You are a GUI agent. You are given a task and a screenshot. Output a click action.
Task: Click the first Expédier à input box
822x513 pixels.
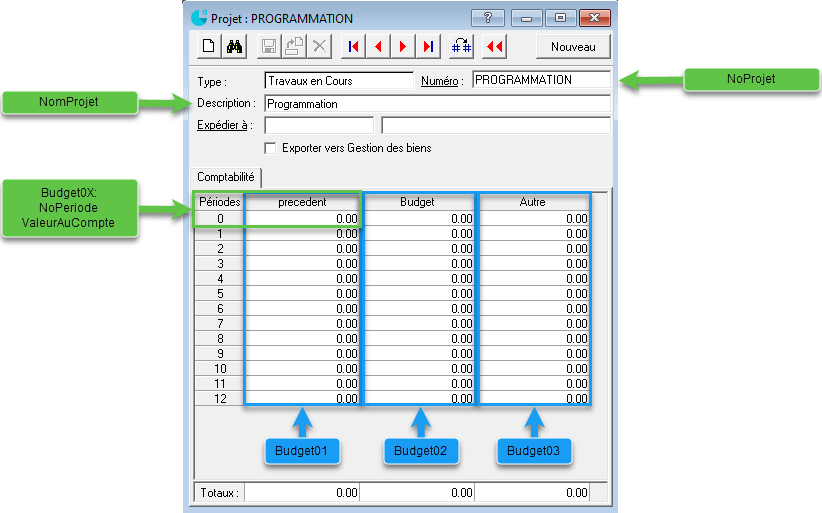[x=318, y=125]
